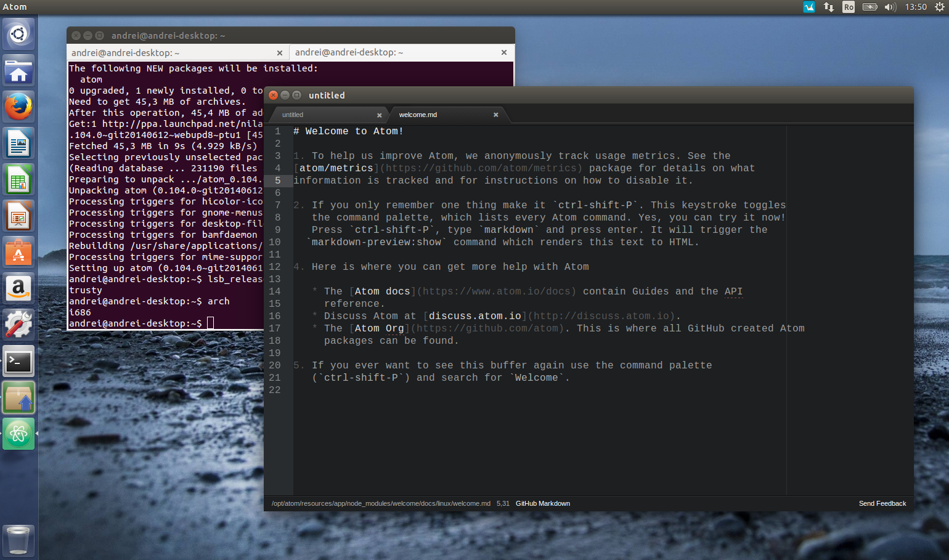Click the Send Feedback link
Image resolution: width=949 pixels, height=560 pixels.
882,503
